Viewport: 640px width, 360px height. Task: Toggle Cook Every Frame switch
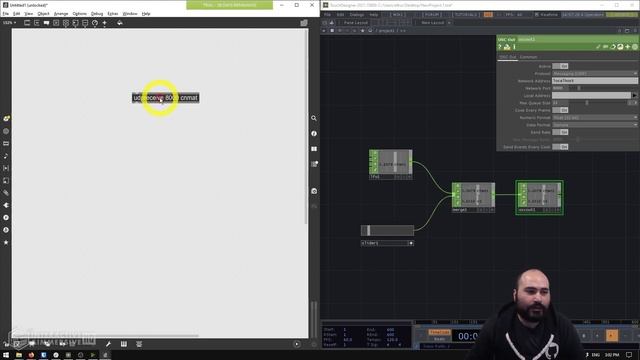560,110
